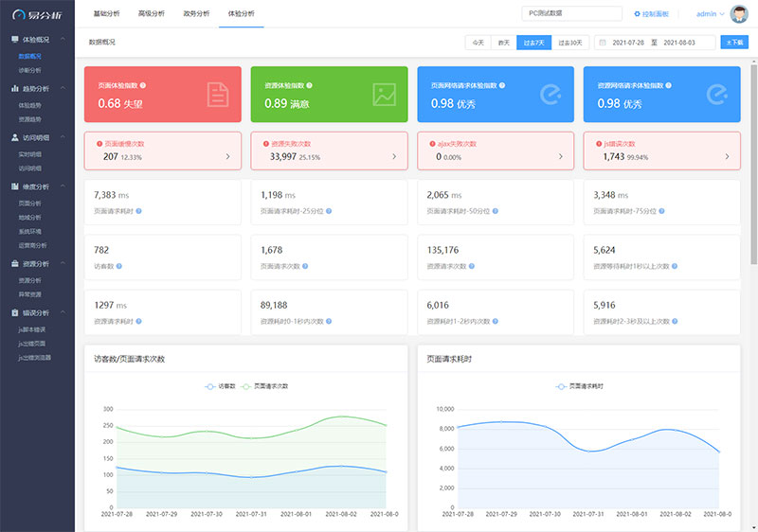Click the admin user avatar
Image resolution: width=758 pixels, height=532 pixels.
click(x=739, y=14)
